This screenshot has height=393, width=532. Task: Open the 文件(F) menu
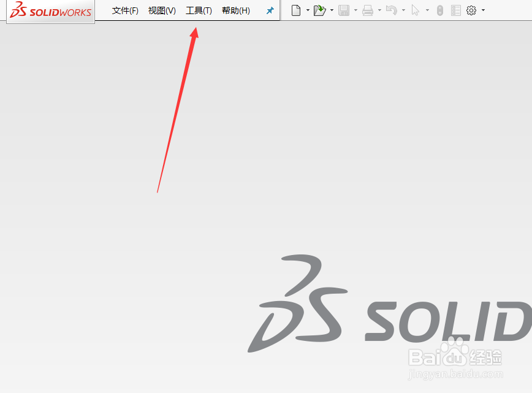coord(125,11)
